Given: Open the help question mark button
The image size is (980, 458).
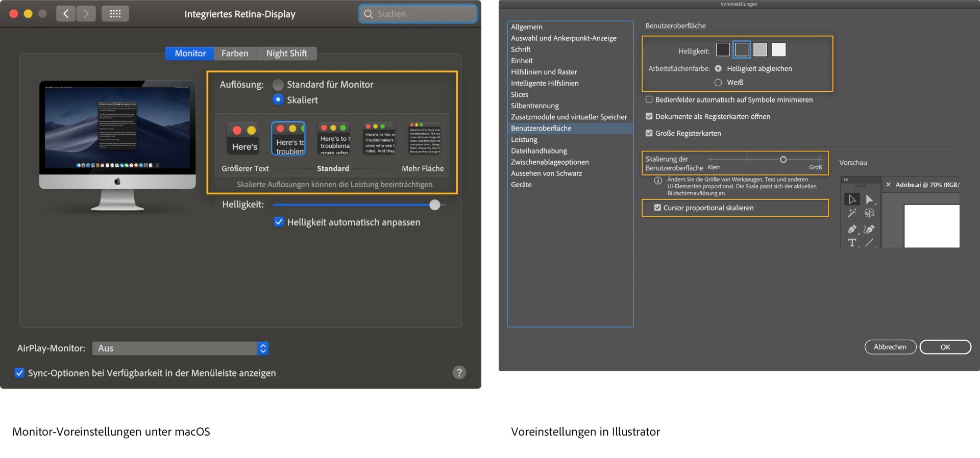Looking at the screenshot, I should (459, 372).
